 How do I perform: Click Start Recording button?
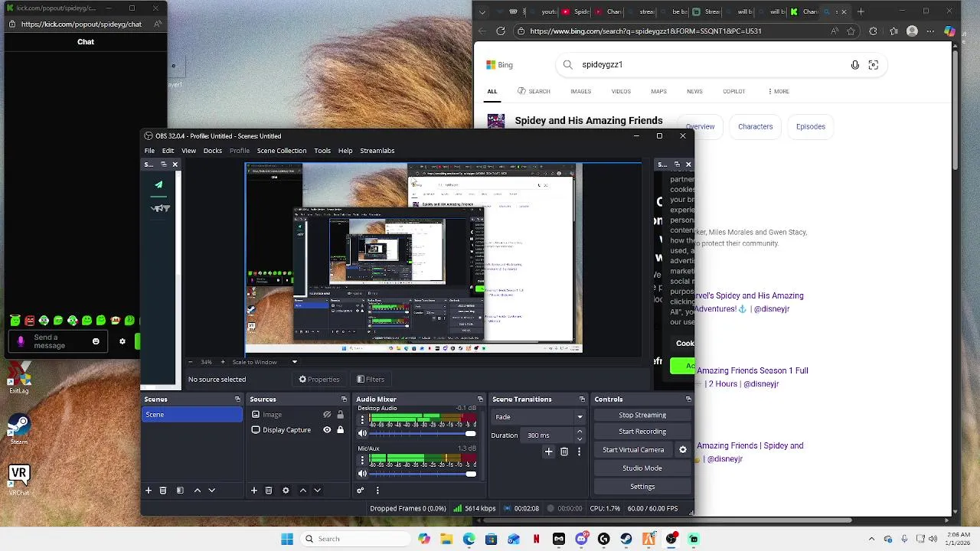coord(642,432)
